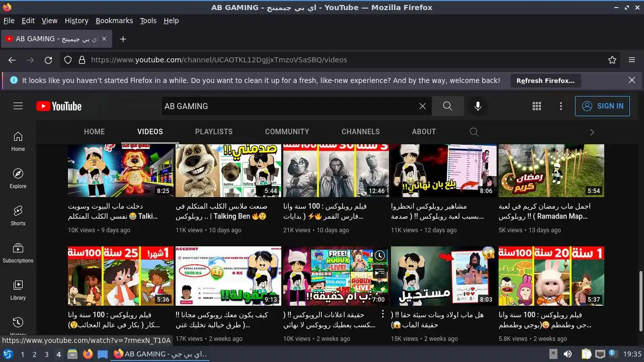Image resolution: width=644 pixels, height=362 pixels.
Task: Open Ramadan Map video title link
Action: [x=544, y=211]
